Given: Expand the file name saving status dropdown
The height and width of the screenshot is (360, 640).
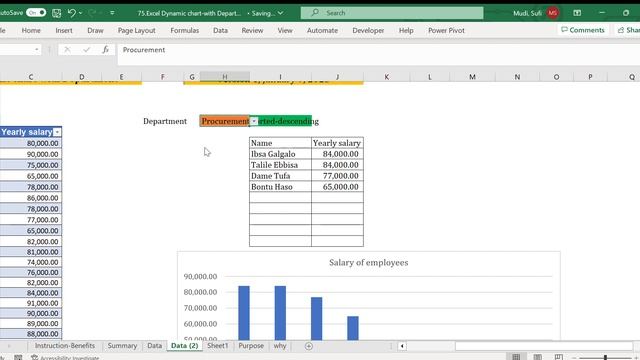Looking at the screenshot, I should coord(280,13).
